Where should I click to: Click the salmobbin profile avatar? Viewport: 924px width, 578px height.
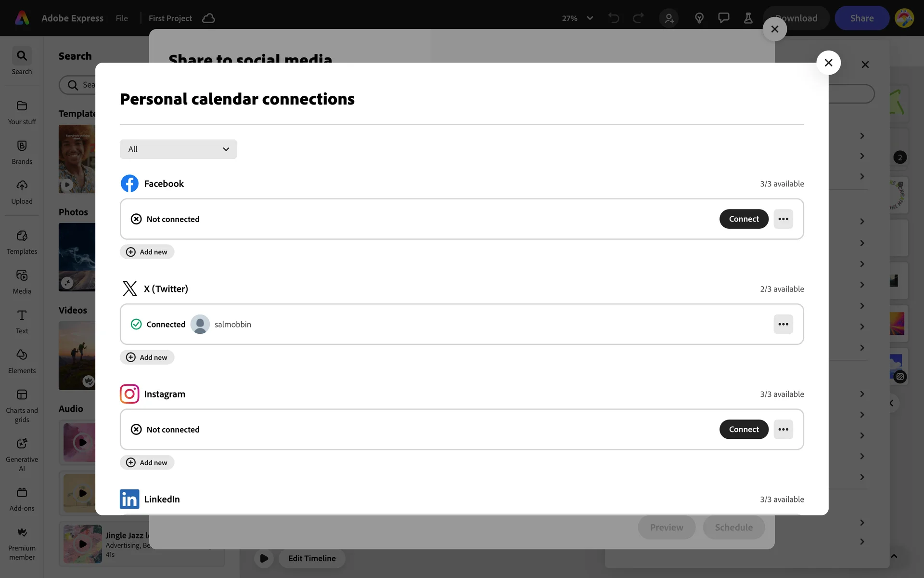coord(200,324)
